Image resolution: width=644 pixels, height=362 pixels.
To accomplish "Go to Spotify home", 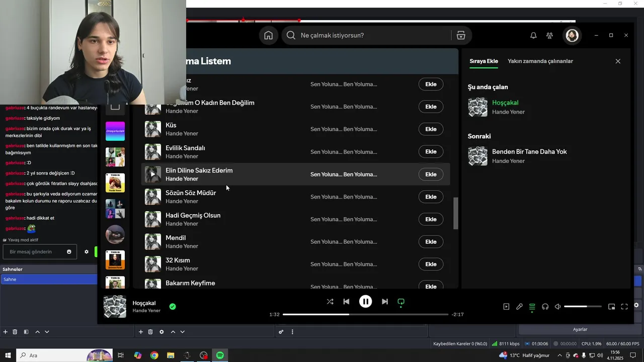I will point(268,35).
